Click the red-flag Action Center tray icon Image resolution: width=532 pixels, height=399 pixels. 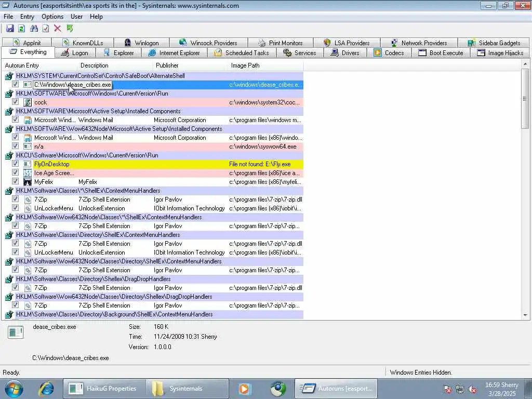(x=448, y=390)
